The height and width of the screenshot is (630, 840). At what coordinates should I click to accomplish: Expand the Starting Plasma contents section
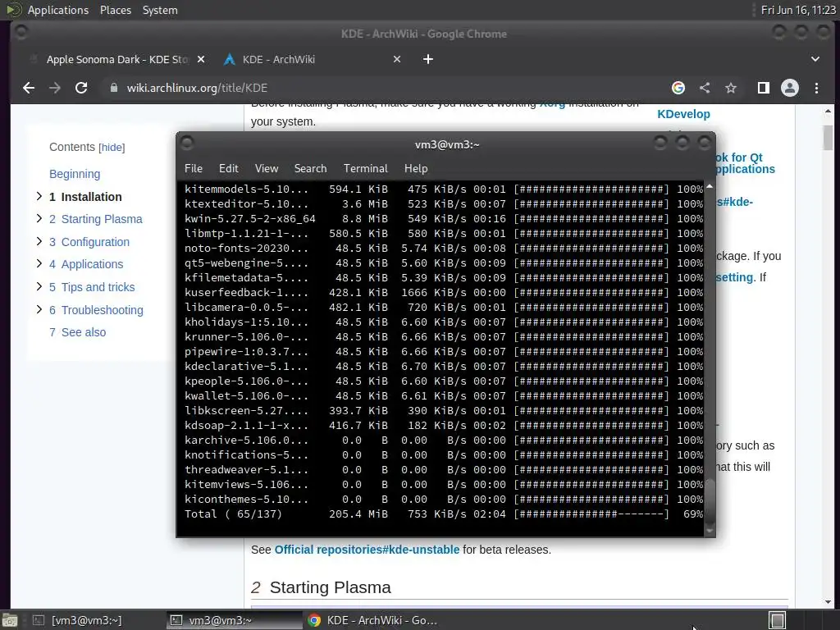pos(39,218)
